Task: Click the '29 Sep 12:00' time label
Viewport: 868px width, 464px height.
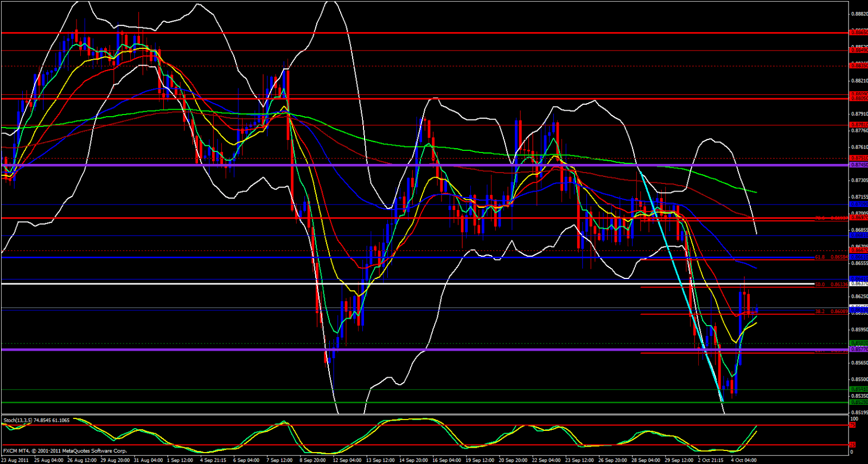Action: point(679,460)
